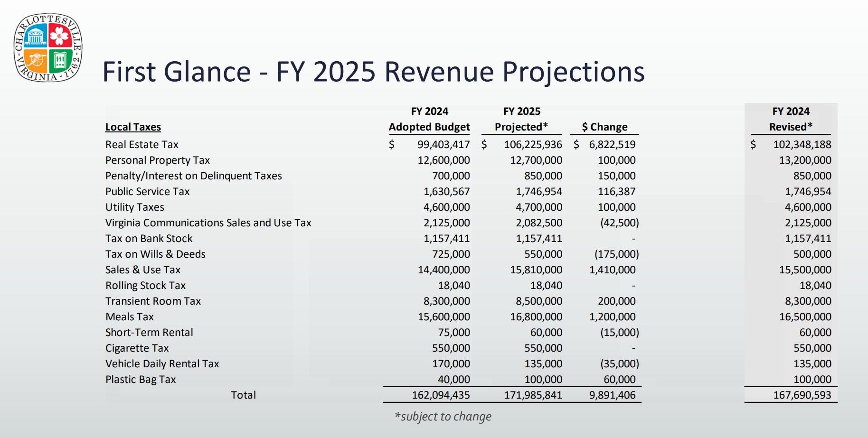Click the revised value 15,500,000
This screenshot has width=868, height=438.
coord(805,270)
